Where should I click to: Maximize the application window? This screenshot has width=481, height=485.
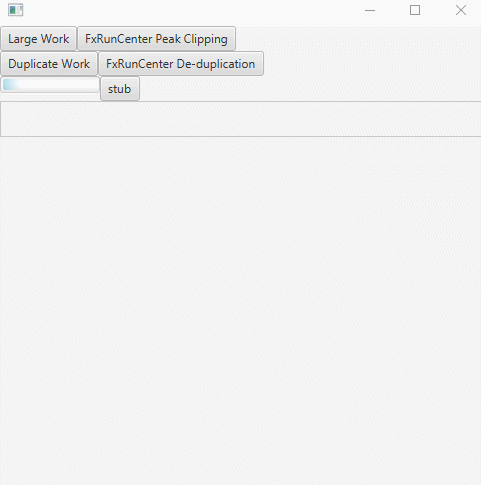click(x=415, y=10)
